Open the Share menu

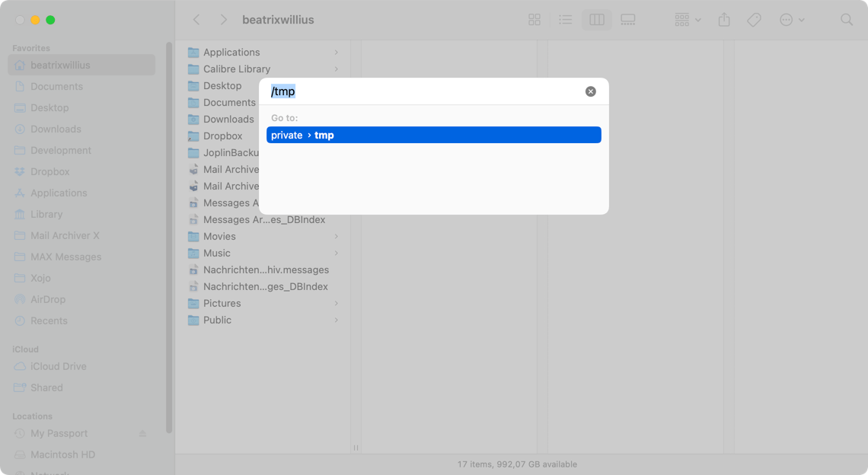723,19
